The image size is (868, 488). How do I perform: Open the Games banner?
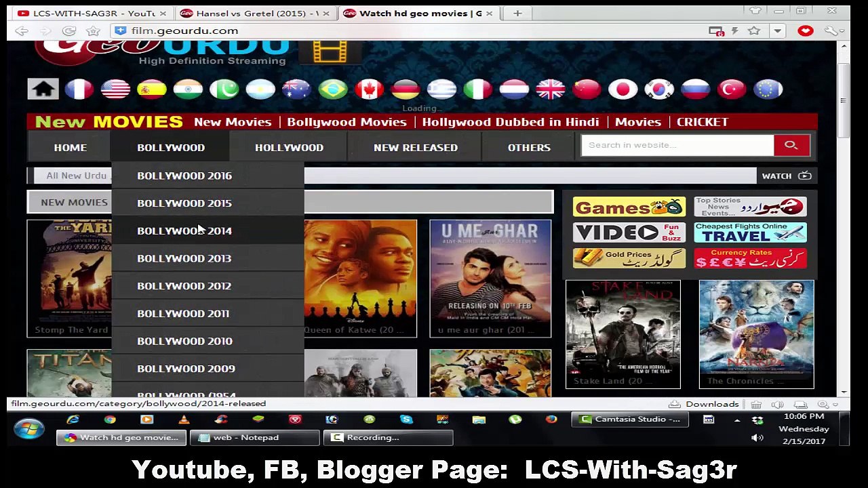[x=629, y=207]
